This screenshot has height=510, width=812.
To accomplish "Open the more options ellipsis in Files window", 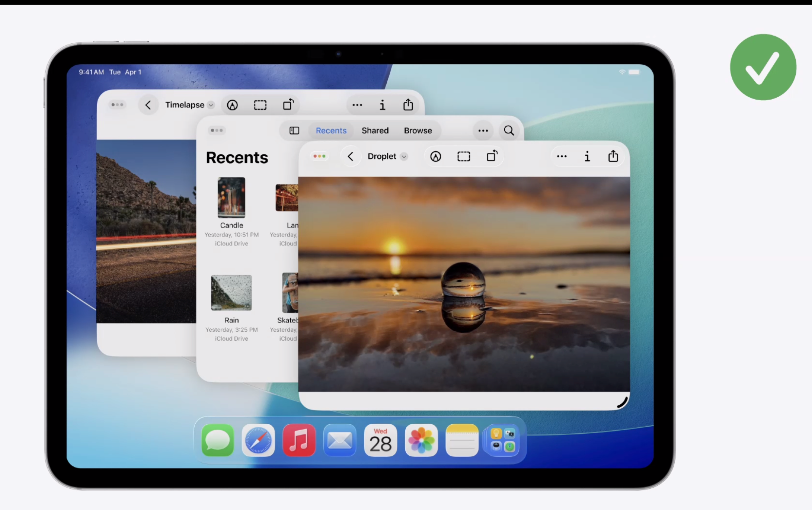I will (x=483, y=131).
